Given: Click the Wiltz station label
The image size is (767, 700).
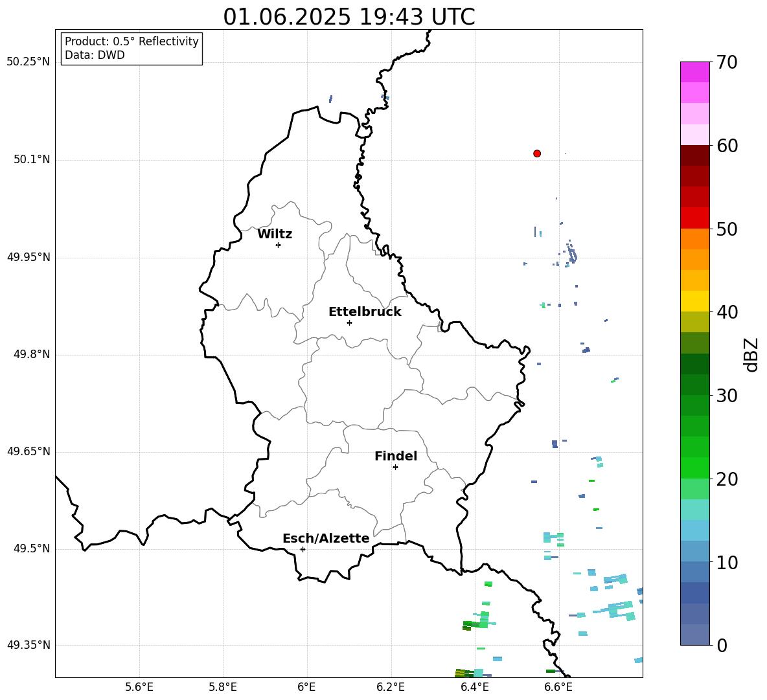Looking at the screenshot, I should click(x=275, y=234).
